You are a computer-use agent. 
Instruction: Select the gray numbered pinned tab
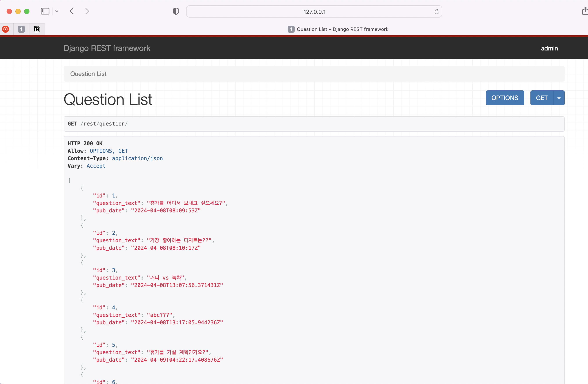point(21,29)
